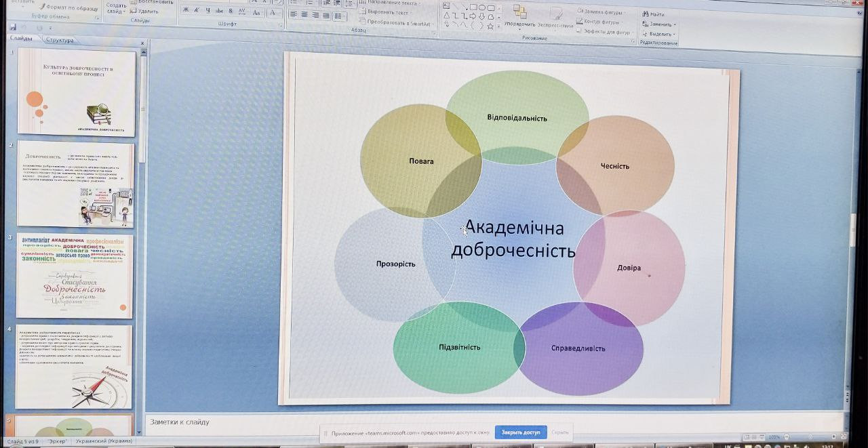The height and width of the screenshot is (448, 868).
Task: Select the down arrow shape in gallery
Action: click(481, 16)
